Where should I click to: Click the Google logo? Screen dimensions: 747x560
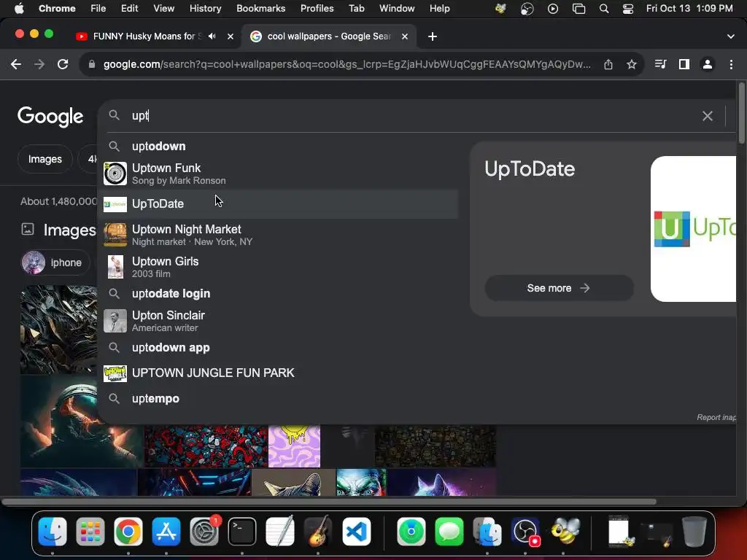click(x=50, y=116)
